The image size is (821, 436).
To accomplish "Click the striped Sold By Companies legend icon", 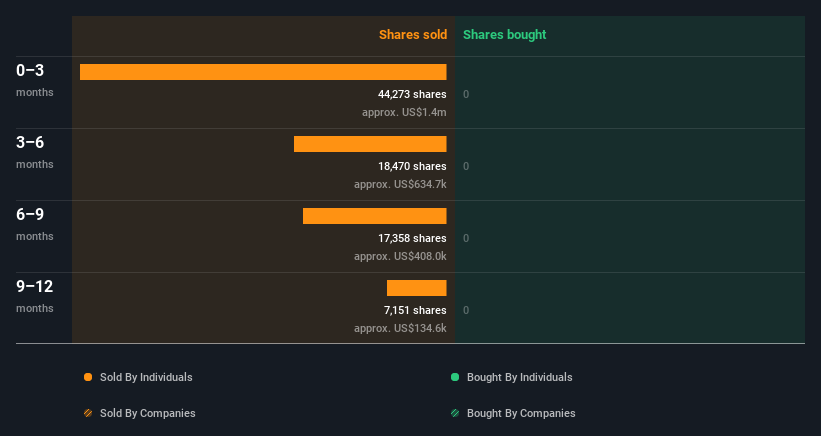I will pyautogui.click(x=88, y=413).
